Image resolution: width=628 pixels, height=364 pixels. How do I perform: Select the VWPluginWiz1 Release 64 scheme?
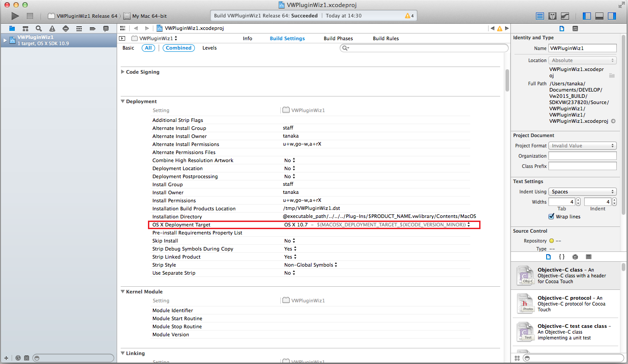tap(83, 16)
